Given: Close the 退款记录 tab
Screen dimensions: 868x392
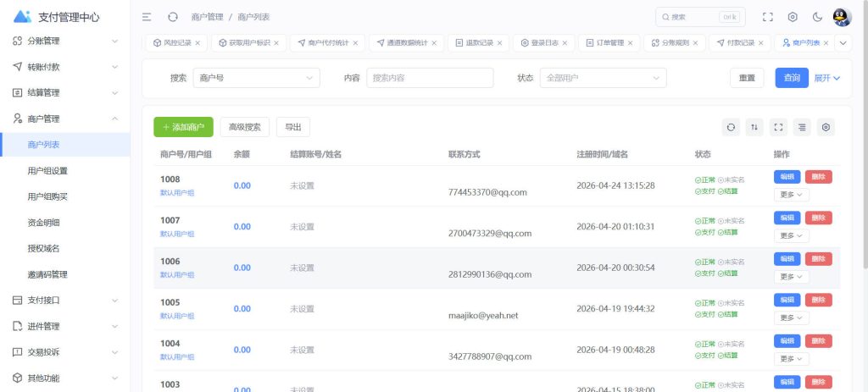Looking at the screenshot, I should pos(499,43).
